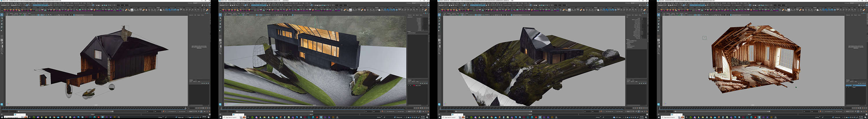This screenshot has height=119, width=868.
Task: Click the Maya home icon at the leftmost window's bottom-left
Action: [x=2, y=104]
